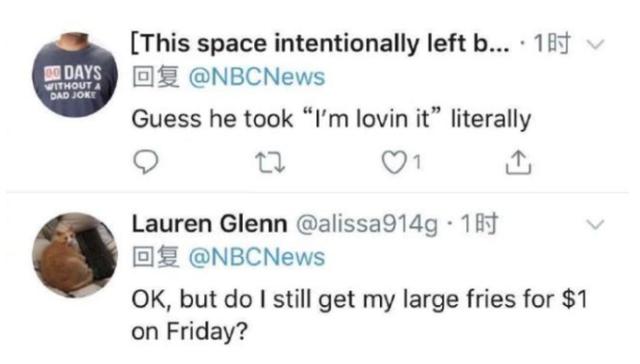Open the first tweet's 1时 timestamp
640x364 pixels.
(551, 43)
